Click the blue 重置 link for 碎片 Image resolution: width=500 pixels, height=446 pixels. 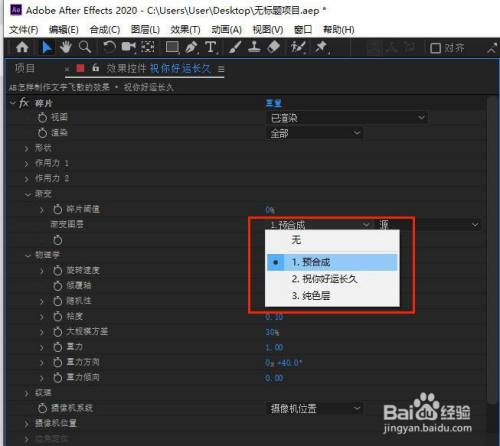(274, 103)
